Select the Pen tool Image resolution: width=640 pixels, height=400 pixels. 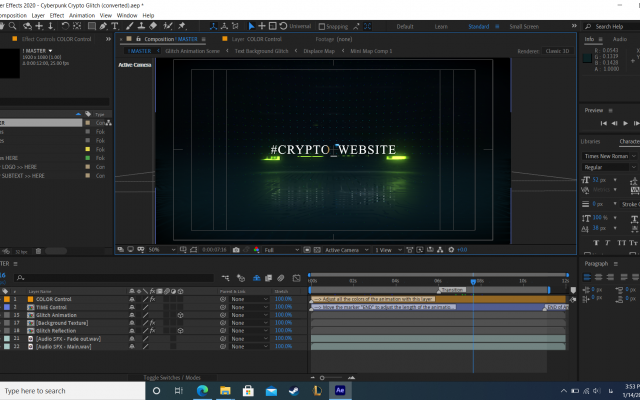[103, 26]
